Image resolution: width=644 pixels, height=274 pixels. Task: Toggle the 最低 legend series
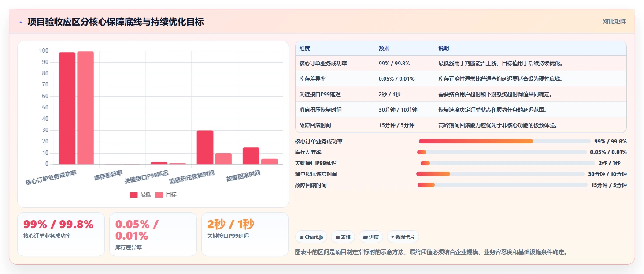(x=140, y=195)
